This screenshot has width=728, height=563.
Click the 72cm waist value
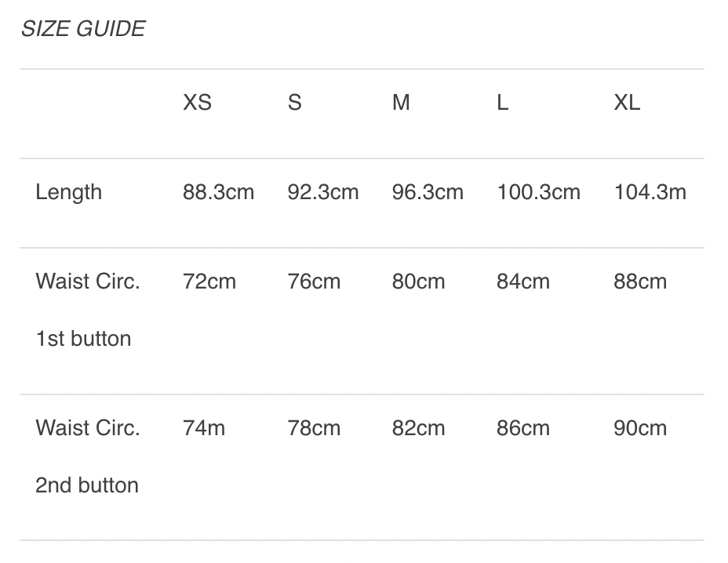coord(209,281)
